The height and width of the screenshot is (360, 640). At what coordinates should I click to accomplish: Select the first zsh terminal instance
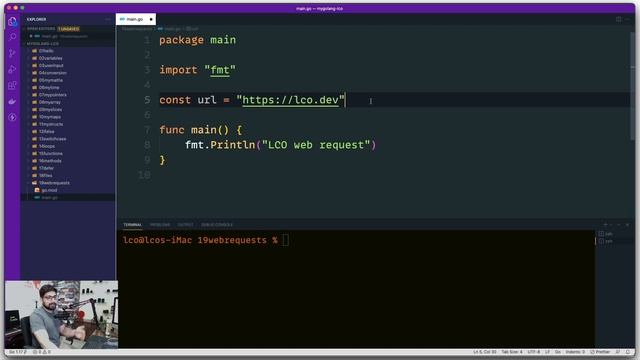tap(605, 234)
